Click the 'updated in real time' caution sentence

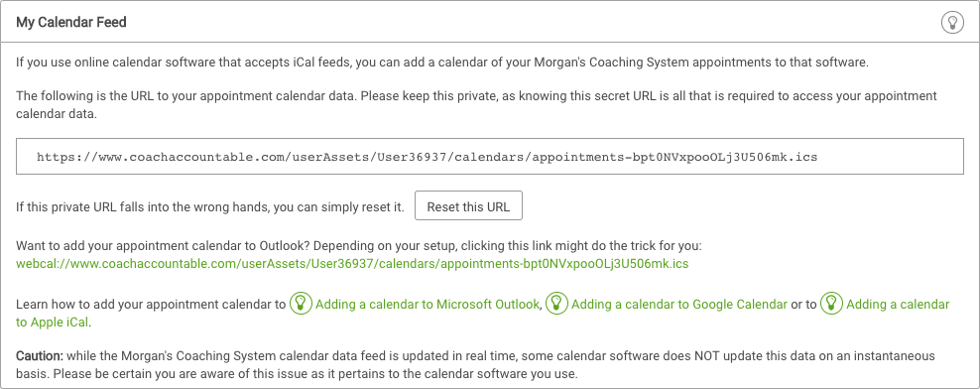pos(476,365)
